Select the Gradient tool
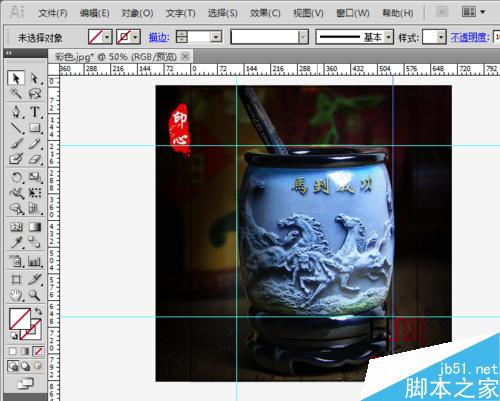Viewport: 500px width, 401px height. [x=35, y=227]
